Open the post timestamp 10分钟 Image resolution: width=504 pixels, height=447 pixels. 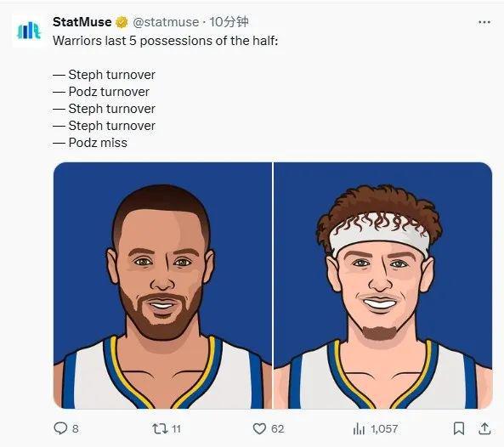(x=229, y=22)
